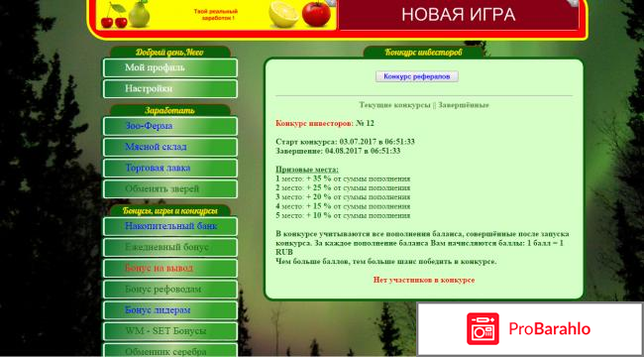Screen dimensions: 644x357
Task: Click the Добрый день greeting header
Action: 170,53
